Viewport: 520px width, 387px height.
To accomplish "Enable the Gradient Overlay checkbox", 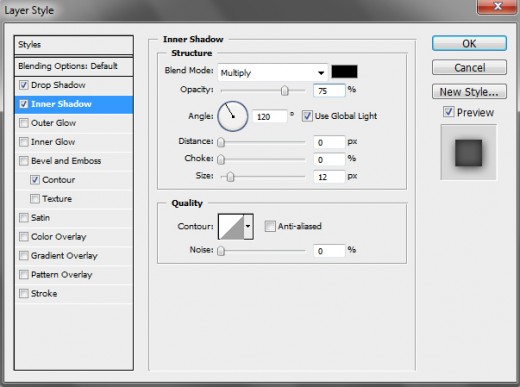I will click(x=24, y=256).
